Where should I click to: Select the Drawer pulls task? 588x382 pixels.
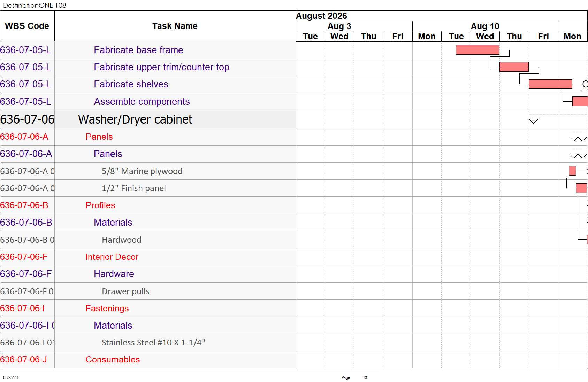coord(125,291)
